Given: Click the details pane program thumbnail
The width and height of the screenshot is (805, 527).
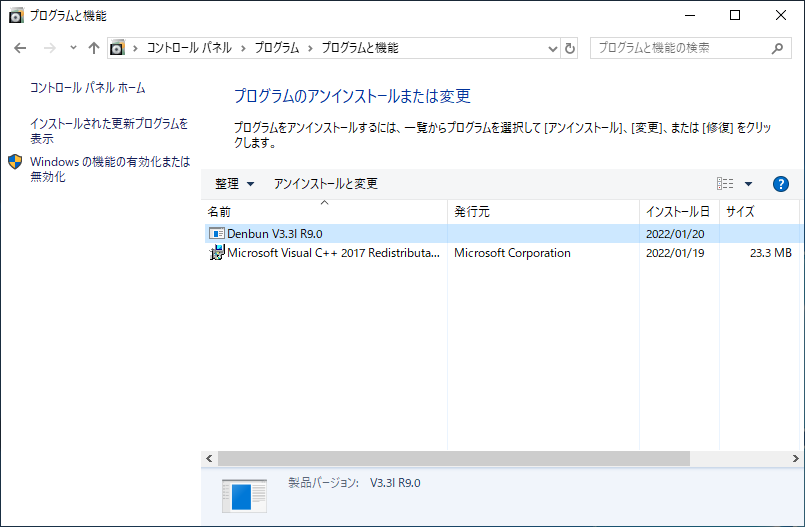Looking at the screenshot, I should click(x=244, y=496).
